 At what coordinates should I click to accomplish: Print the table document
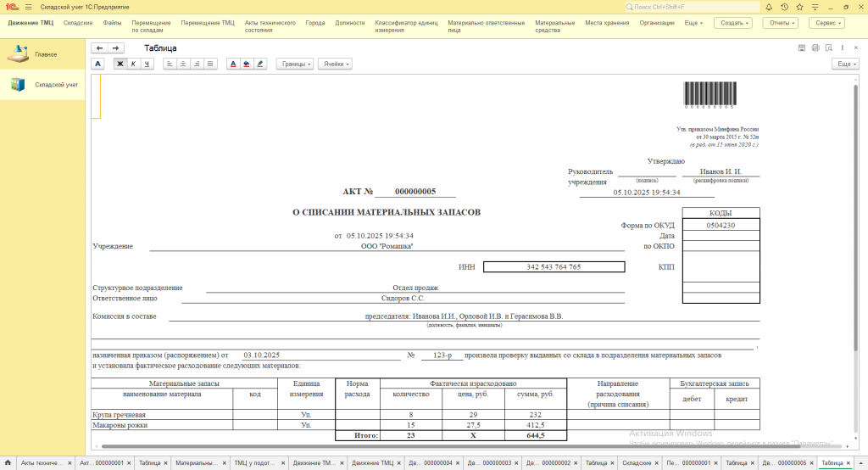[815, 48]
